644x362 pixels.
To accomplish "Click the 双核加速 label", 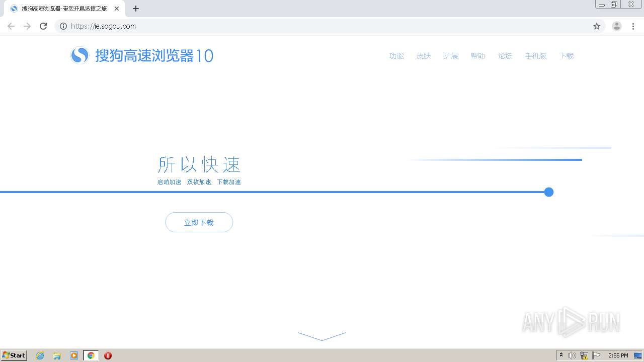I will pyautogui.click(x=199, y=182).
